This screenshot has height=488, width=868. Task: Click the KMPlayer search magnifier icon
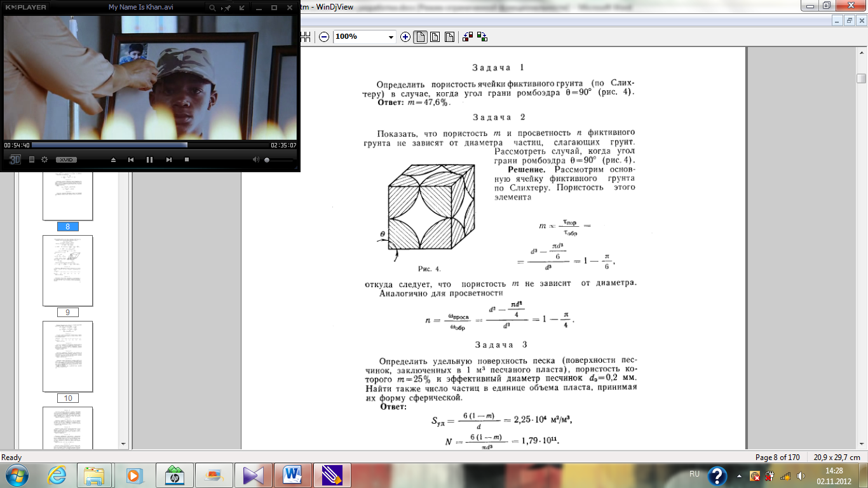[212, 8]
